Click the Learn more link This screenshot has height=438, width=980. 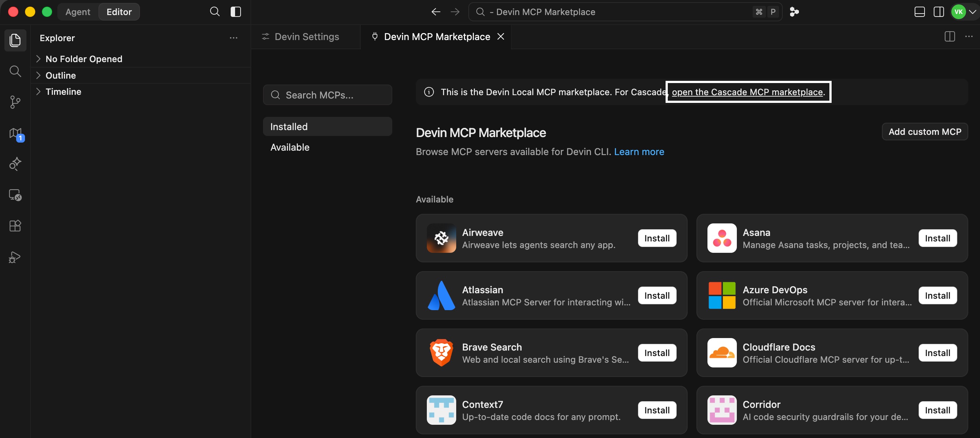[x=639, y=151]
